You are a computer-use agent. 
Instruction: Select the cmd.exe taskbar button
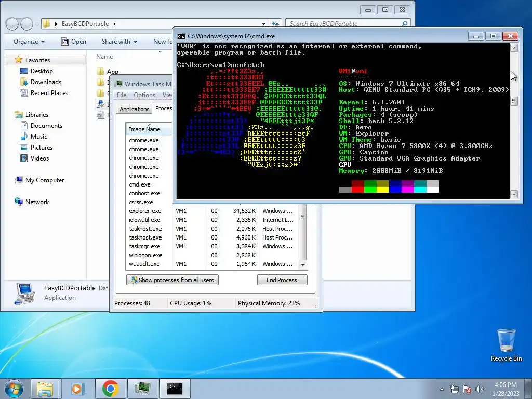175,389
